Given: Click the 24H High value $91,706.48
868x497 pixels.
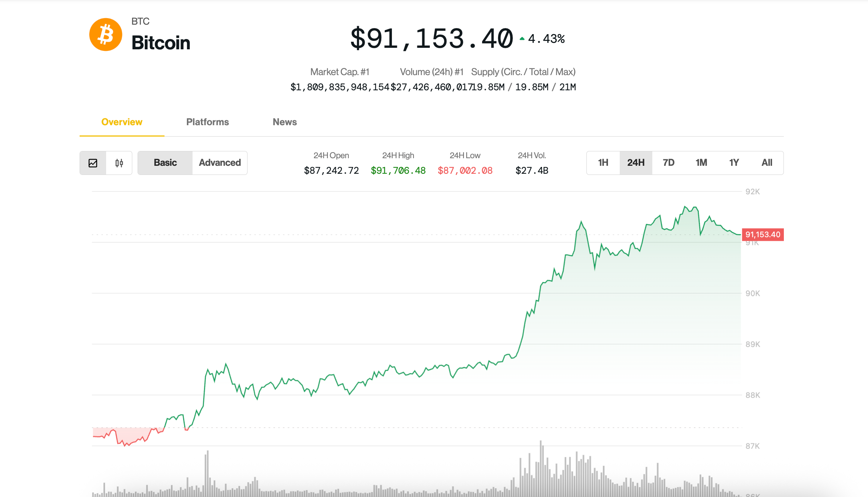Looking at the screenshot, I should click(x=398, y=170).
